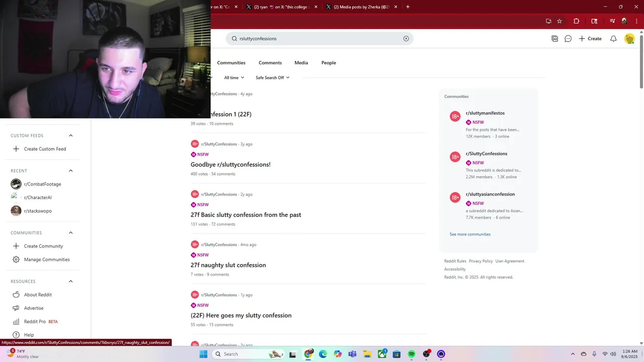Click the Reddit Pro chart icon
The image size is (644, 362).
[x=16, y=321]
